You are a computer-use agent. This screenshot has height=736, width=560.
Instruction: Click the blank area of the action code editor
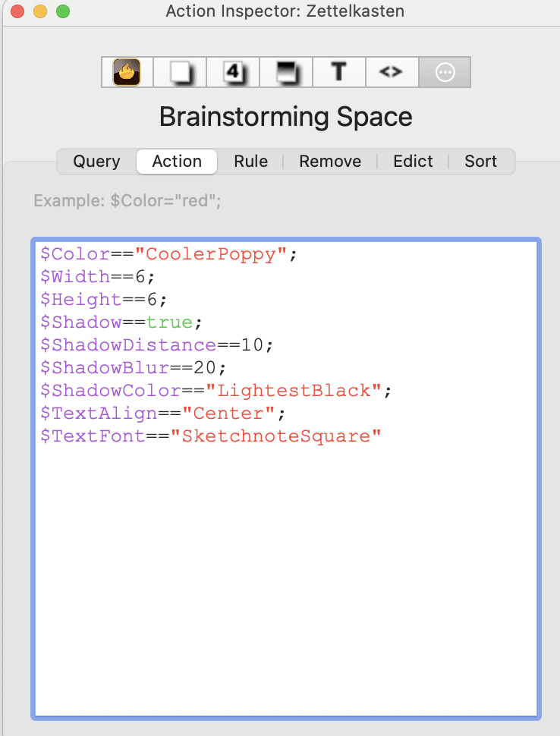286,577
